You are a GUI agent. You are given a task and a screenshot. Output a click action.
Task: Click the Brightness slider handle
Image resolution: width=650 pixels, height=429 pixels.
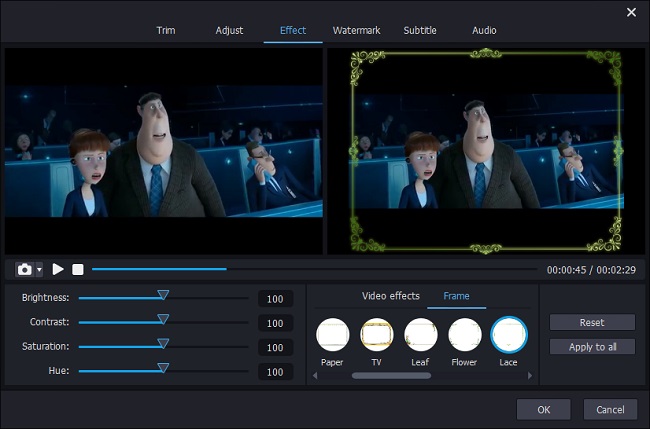pyautogui.click(x=163, y=295)
